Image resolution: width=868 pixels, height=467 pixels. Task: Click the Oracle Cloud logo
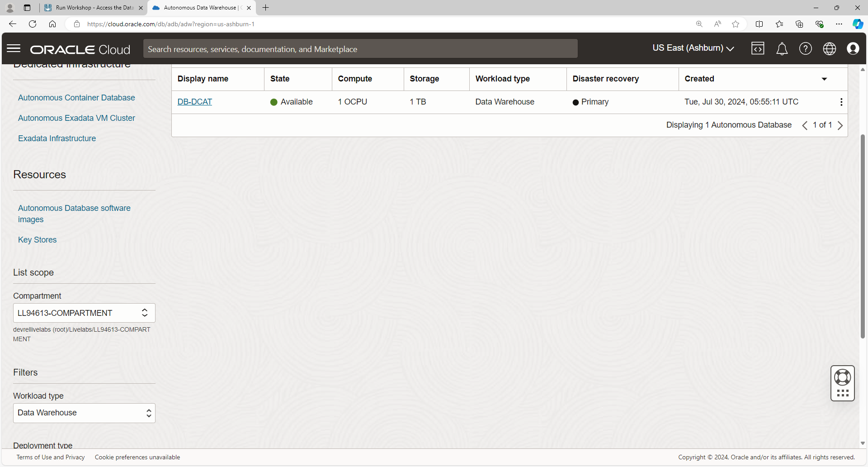click(80, 49)
